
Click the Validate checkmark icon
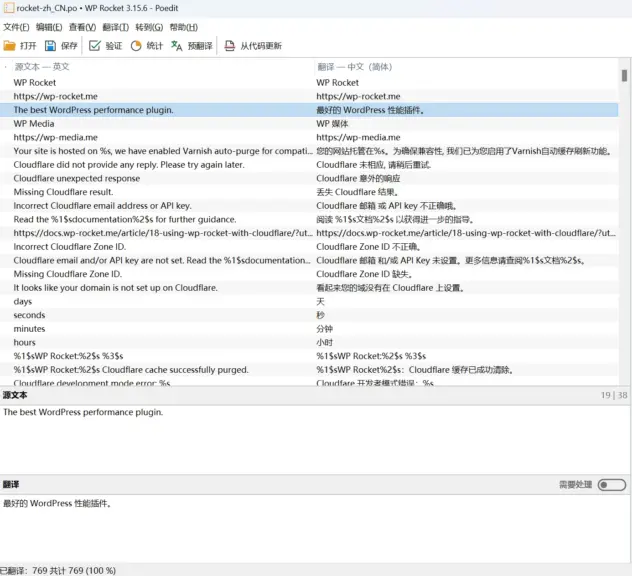pyautogui.click(x=94, y=46)
